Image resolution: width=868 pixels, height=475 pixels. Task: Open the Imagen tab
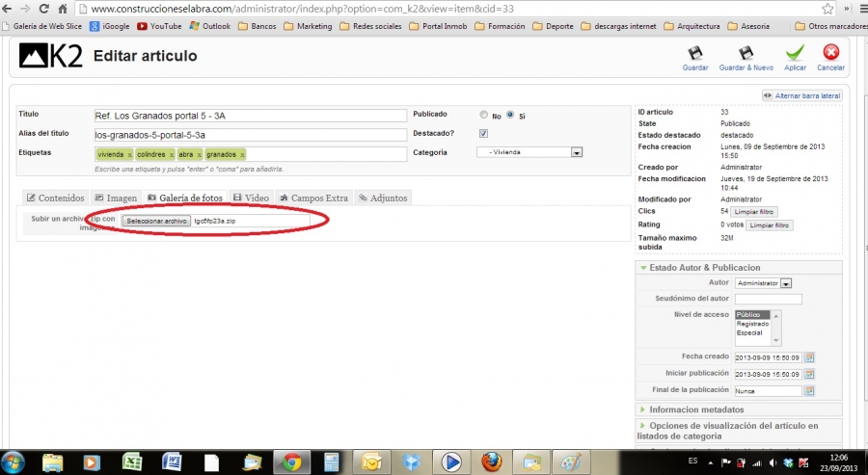pyautogui.click(x=116, y=198)
